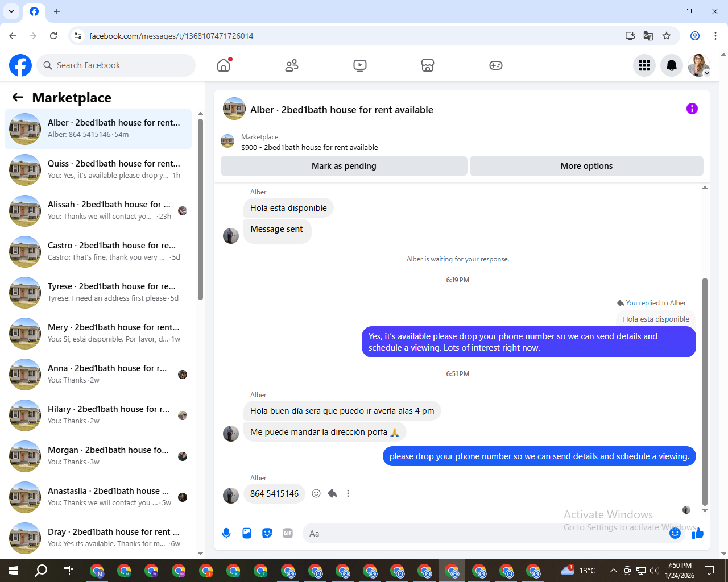Open Windows Start menu

pos(14,571)
